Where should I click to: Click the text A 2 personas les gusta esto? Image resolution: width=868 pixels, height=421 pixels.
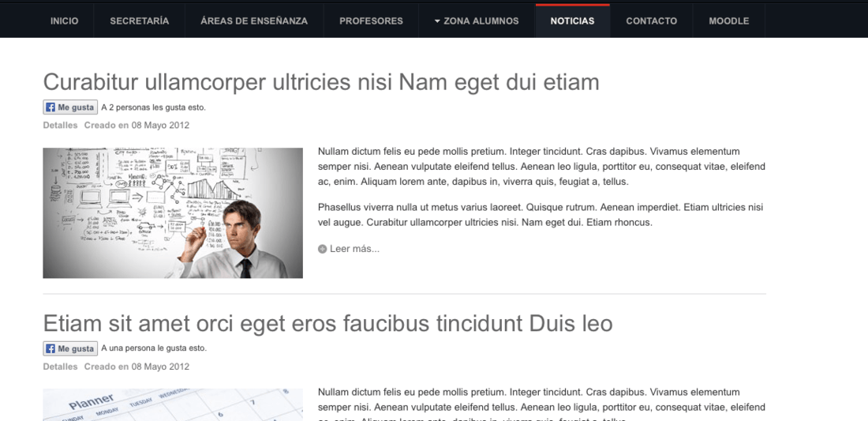153,107
